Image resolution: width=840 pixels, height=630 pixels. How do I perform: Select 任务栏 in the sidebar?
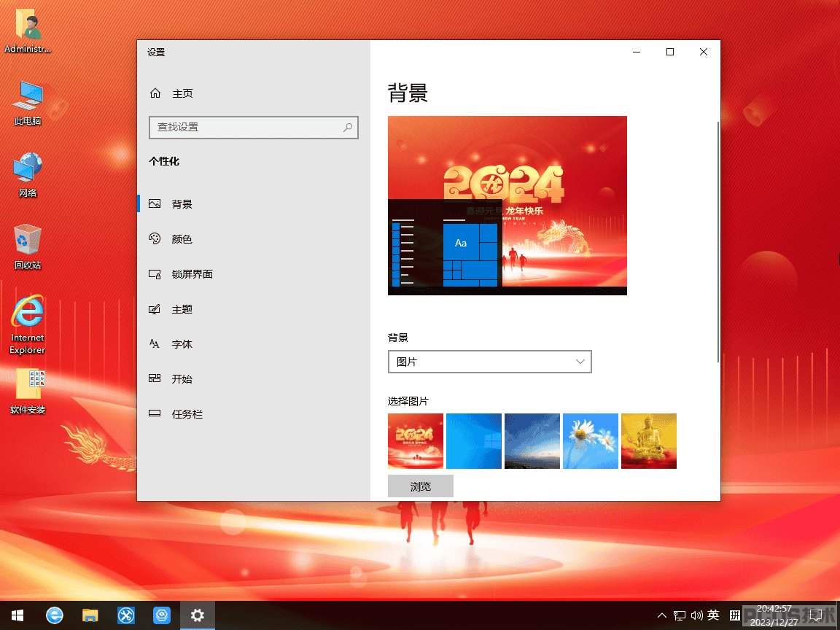click(x=254, y=413)
